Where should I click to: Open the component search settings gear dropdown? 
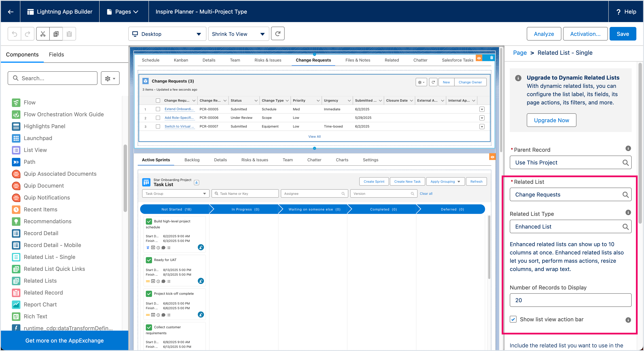[x=110, y=78]
